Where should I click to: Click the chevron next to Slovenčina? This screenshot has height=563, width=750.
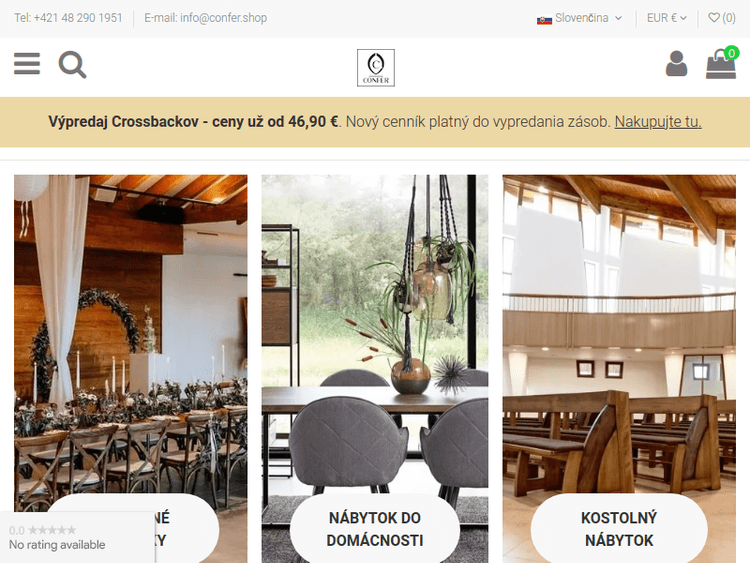[x=618, y=18]
